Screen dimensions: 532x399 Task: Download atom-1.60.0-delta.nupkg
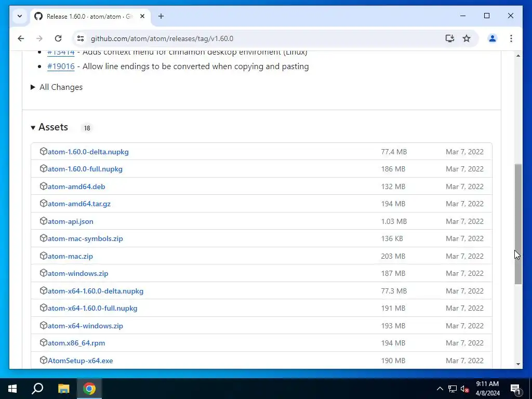(88, 152)
